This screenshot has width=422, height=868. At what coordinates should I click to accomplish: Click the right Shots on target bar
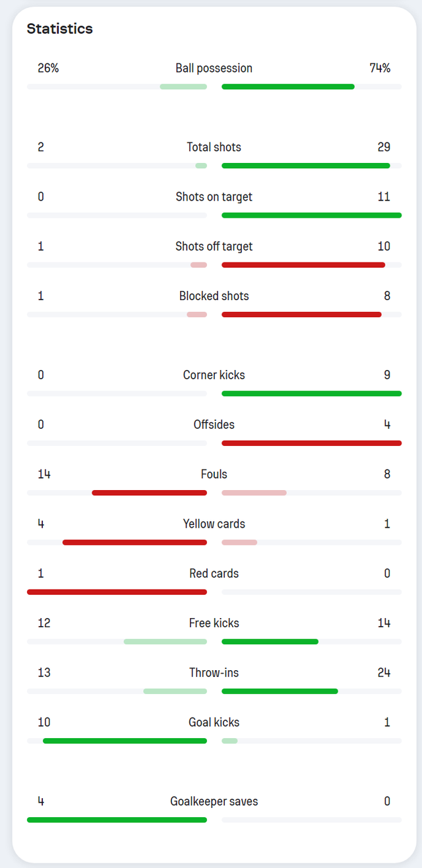311,215
